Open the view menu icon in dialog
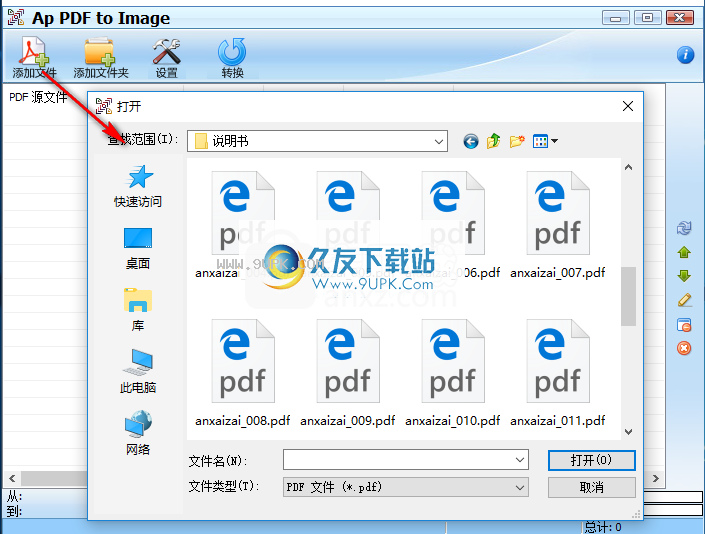705x534 pixels. (x=545, y=141)
